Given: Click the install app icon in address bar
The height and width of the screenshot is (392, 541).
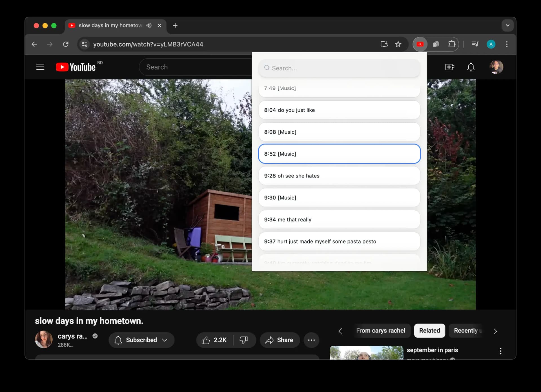Looking at the screenshot, I should point(384,44).
